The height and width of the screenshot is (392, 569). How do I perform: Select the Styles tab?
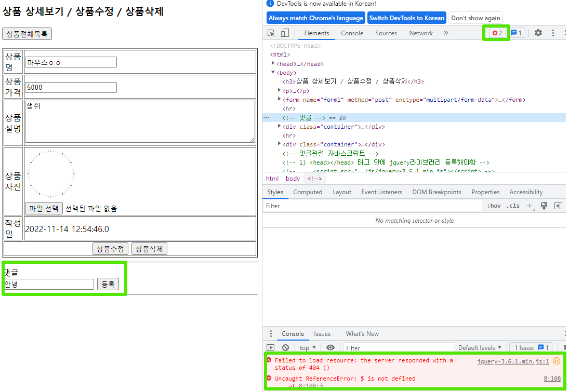click(275, 192)
